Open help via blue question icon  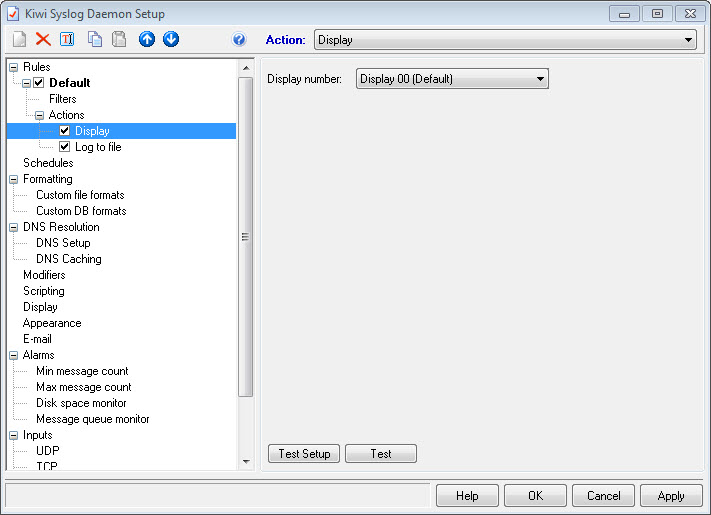pos(239,40)
